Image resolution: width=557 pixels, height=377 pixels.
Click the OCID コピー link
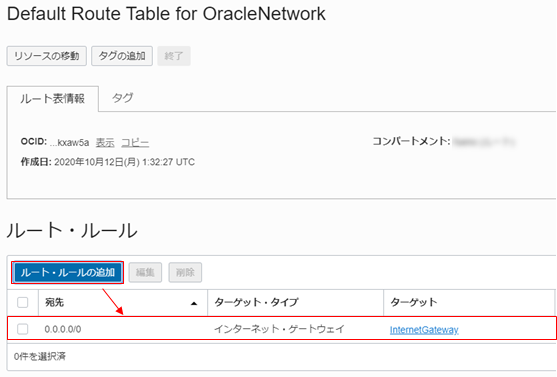[135, 142]
